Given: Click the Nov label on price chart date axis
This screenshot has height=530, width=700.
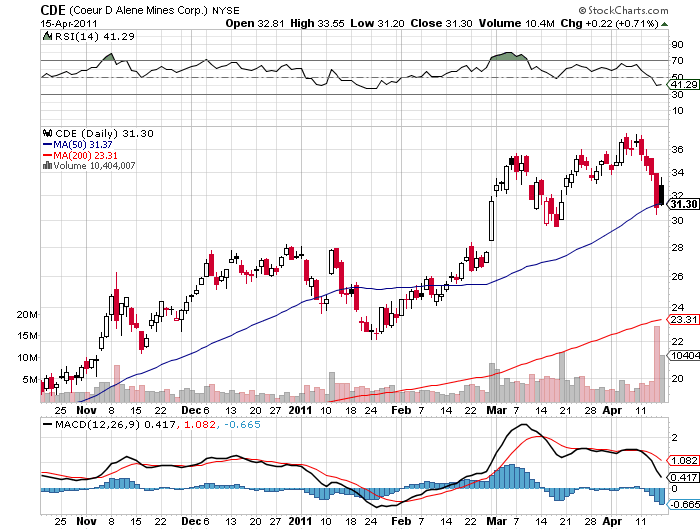Looking at the screenshot, I should [87, 410].
